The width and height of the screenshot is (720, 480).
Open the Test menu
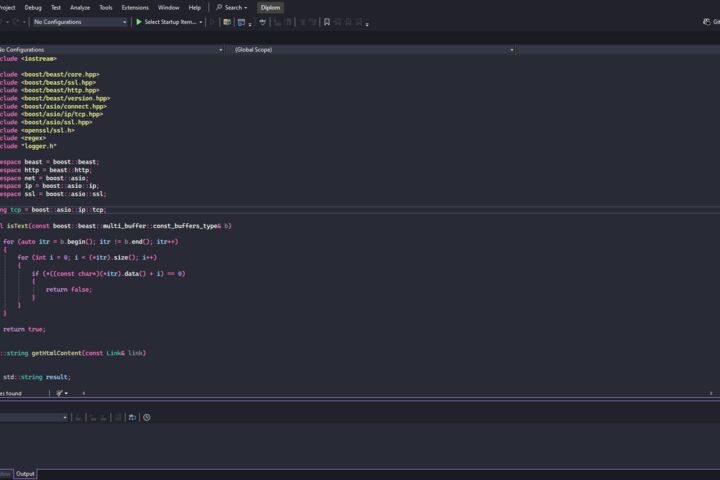click(x=56, y=7)
